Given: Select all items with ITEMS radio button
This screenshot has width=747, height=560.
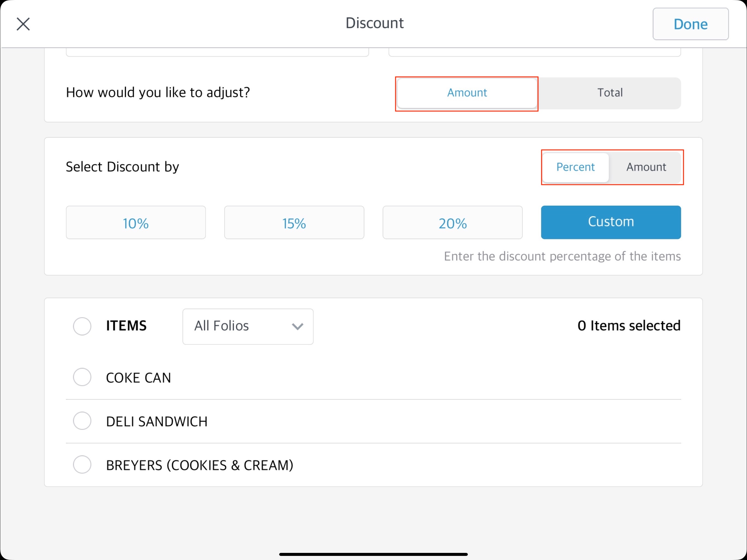Looking at the screenshot, I should (x=82, y=326).
